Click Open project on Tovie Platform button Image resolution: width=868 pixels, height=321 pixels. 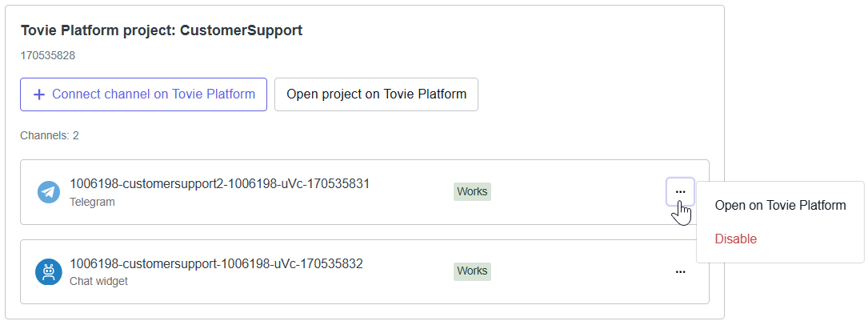376,94
